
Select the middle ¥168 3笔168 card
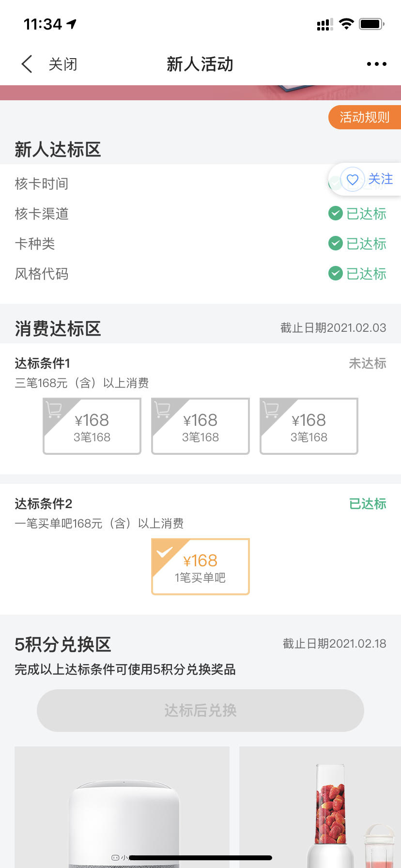200,426
